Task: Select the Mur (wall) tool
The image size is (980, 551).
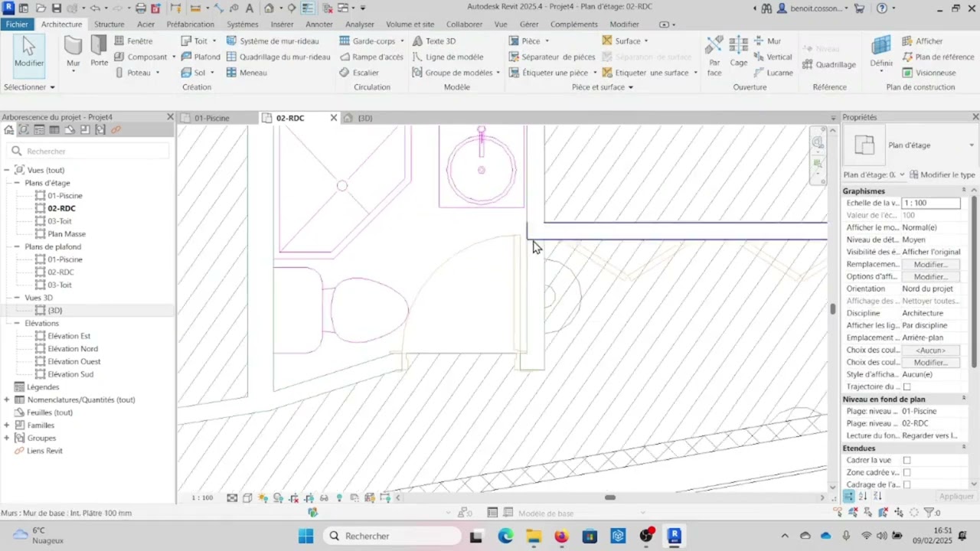Action: 73,53
